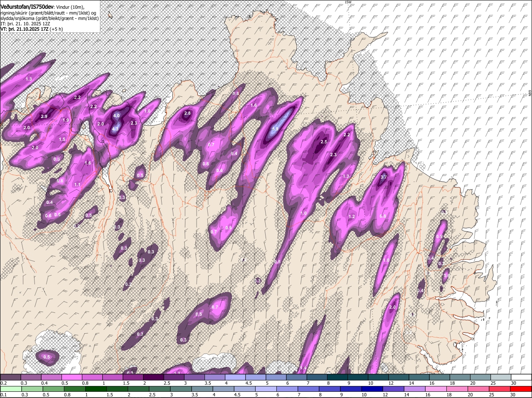
Task: Click the 3.7 value on the map
Action: [x=384, y=177]
